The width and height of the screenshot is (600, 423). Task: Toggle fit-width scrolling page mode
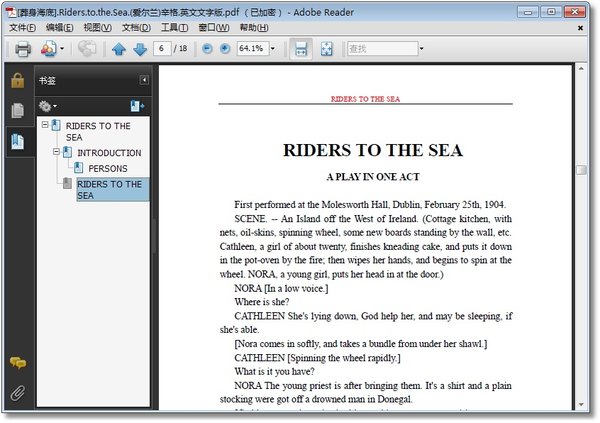[x=300, y=49]
